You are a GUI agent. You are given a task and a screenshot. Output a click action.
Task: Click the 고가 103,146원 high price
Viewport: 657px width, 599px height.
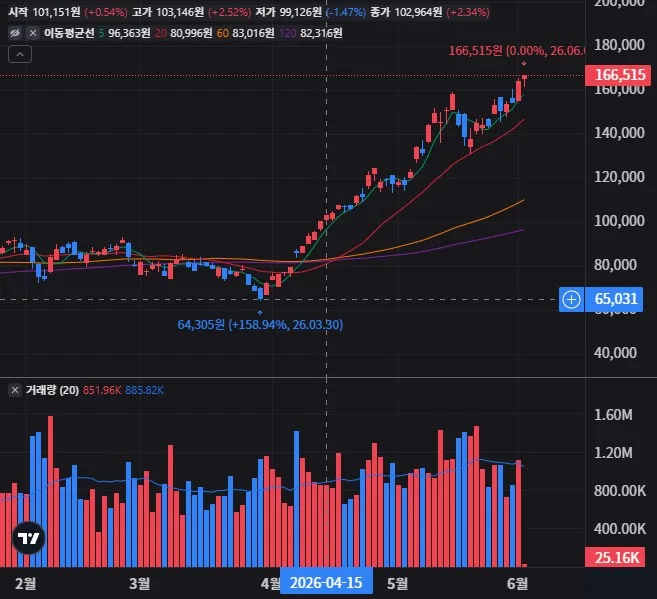[168, 12]
